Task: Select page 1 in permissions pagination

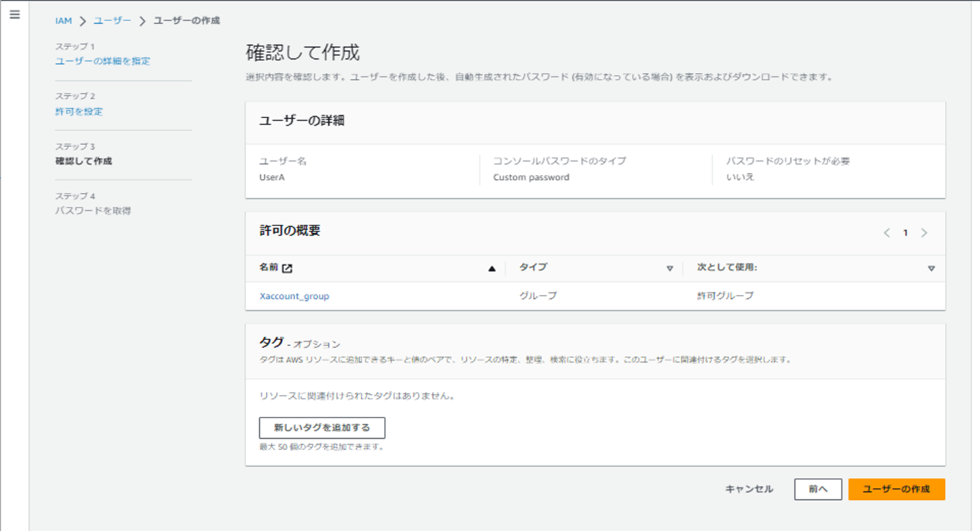Action: click(x=905, y=233)
